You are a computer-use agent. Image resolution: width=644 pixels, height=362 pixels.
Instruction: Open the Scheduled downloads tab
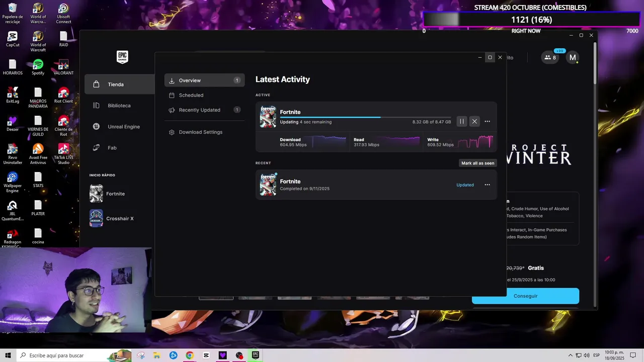(204, 95)
